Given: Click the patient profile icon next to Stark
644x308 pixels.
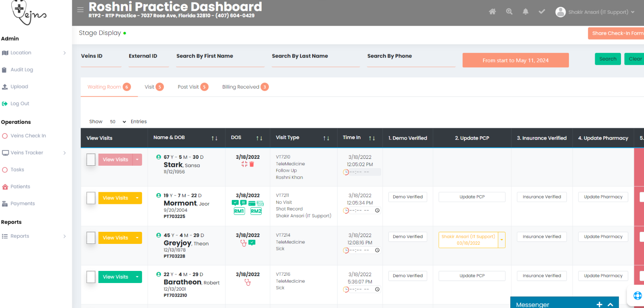Looking at the screenshot, I should click(x=159, y=157).
